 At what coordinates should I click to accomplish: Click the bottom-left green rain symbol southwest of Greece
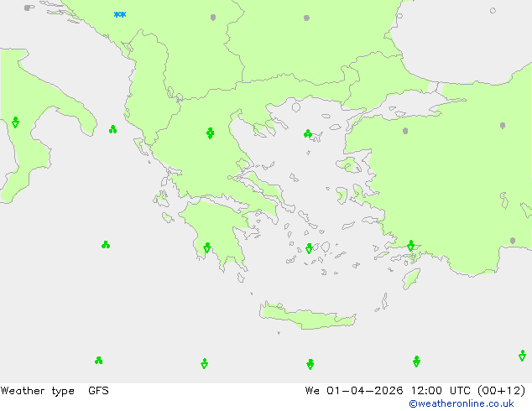pos(99,360)
